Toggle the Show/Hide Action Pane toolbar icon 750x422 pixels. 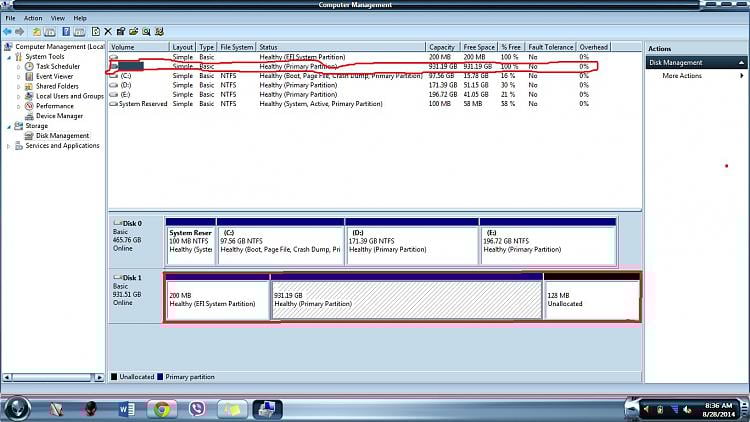pyautogui.click(x=79, y=32)
